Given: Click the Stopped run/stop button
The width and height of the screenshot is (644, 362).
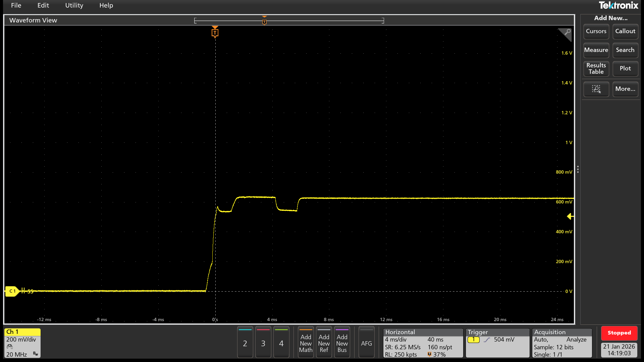Looking at the screenshot, I should pyautogui.click(x=619, y=333).
